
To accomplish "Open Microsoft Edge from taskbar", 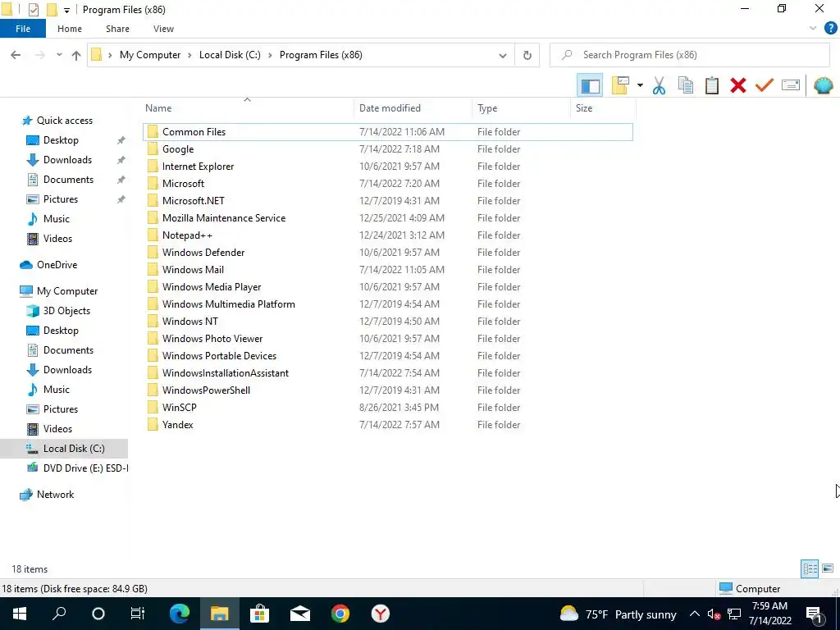I will (180, 614).
